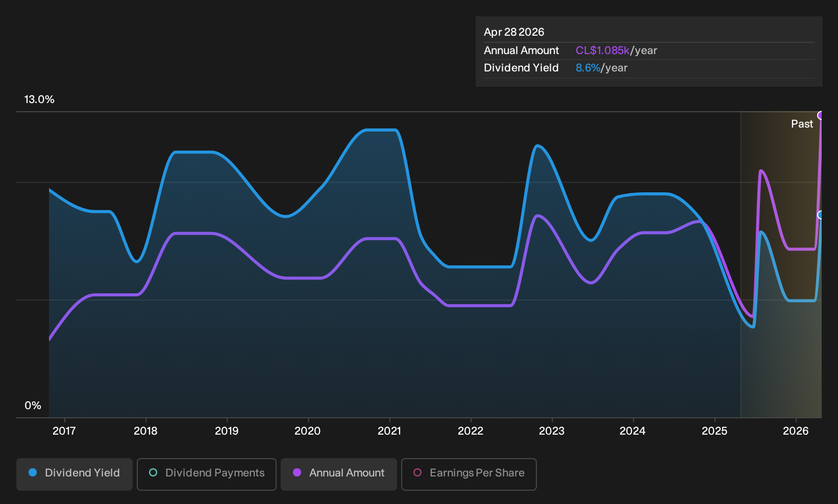Click the blue Dividend Yield legend dot
Screen dimensions: 838x504
33,473
